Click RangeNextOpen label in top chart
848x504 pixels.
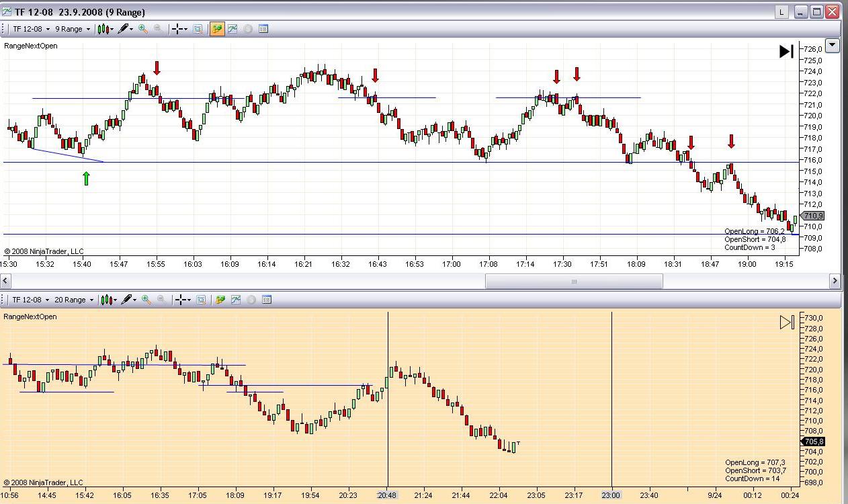[x=31, y=46]
